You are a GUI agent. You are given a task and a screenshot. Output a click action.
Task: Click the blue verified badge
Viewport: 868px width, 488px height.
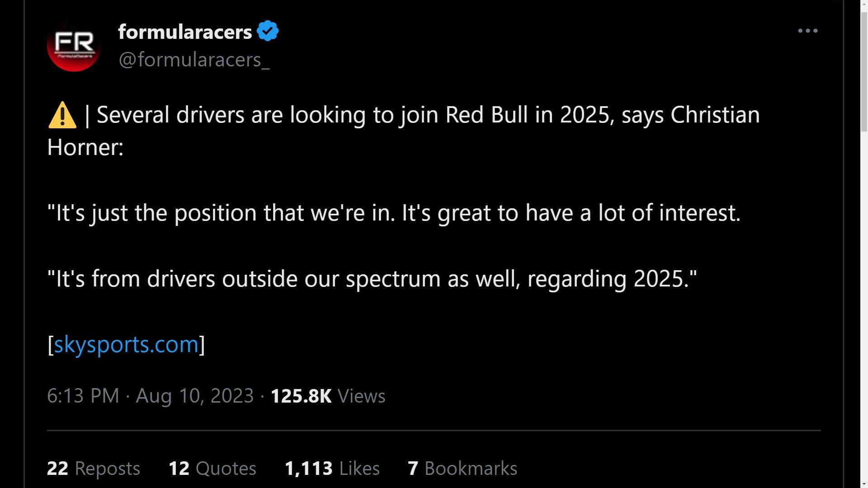click(268, 31)
